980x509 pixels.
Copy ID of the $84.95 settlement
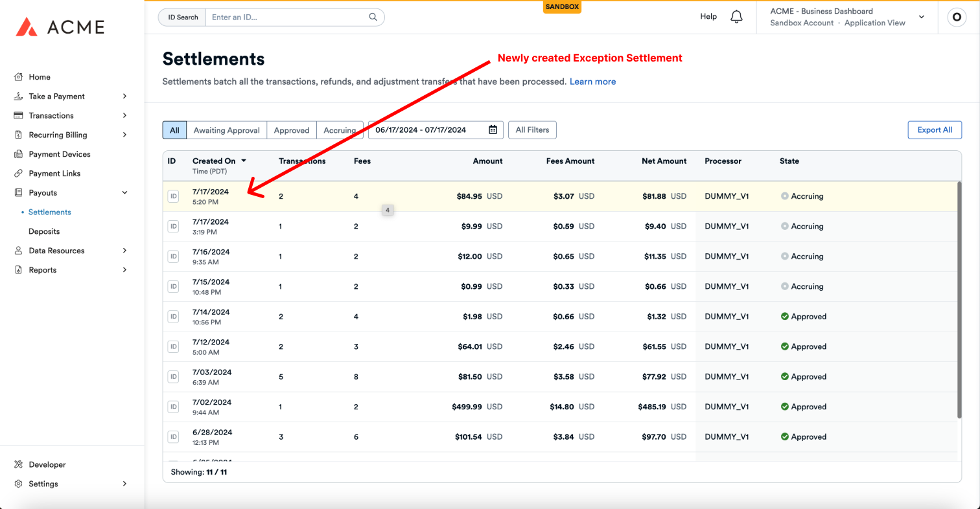[x=173, y=196]
